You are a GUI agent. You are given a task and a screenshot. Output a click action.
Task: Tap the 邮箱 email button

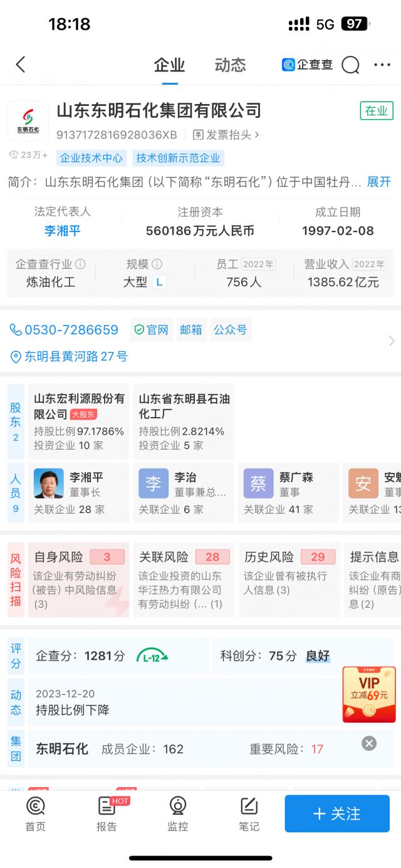pyautogui.click(x=191, y=330)
